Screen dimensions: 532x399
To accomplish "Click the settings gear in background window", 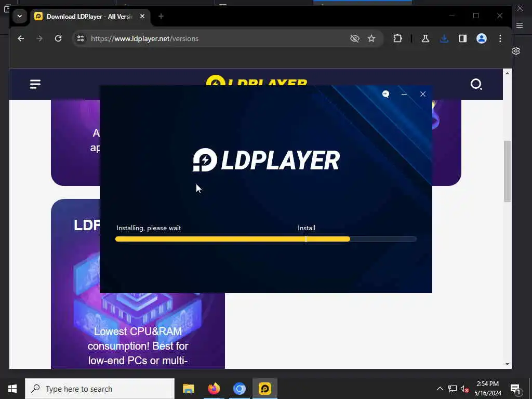I will 516,51.
